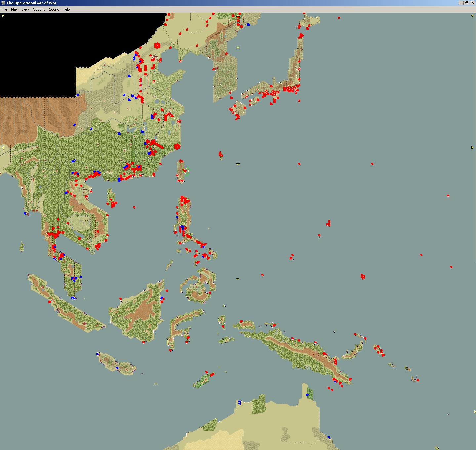Open the Options menu

coord(39,9)
